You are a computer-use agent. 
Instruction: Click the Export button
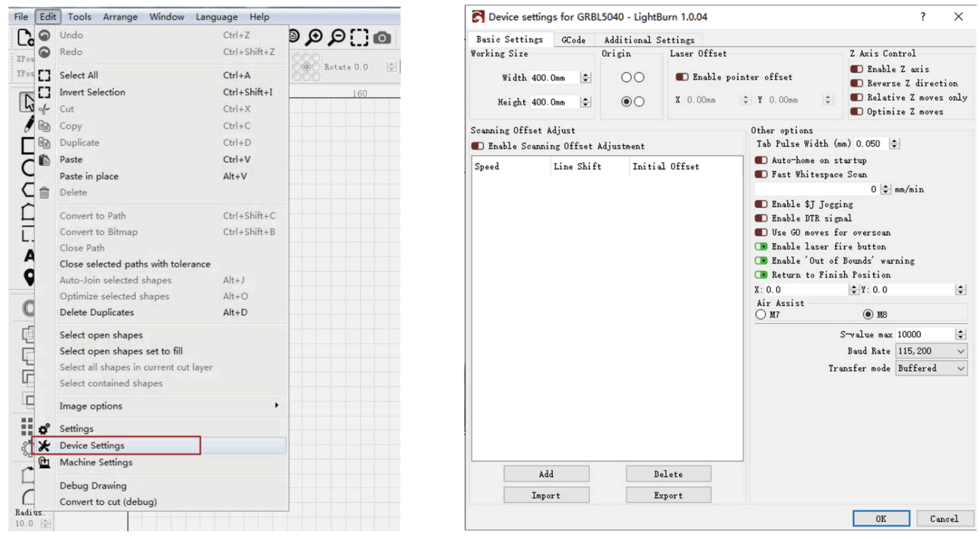(668, 495)
